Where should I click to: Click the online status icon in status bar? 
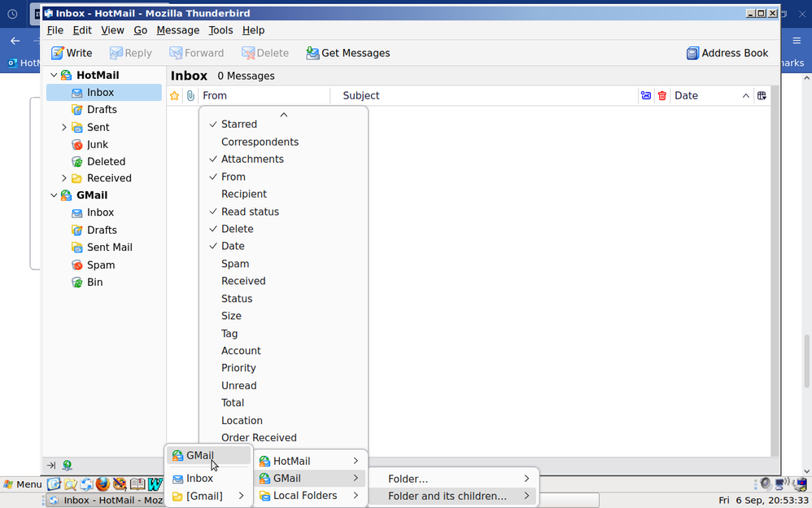pyautogui.click(x=67, y=466)
